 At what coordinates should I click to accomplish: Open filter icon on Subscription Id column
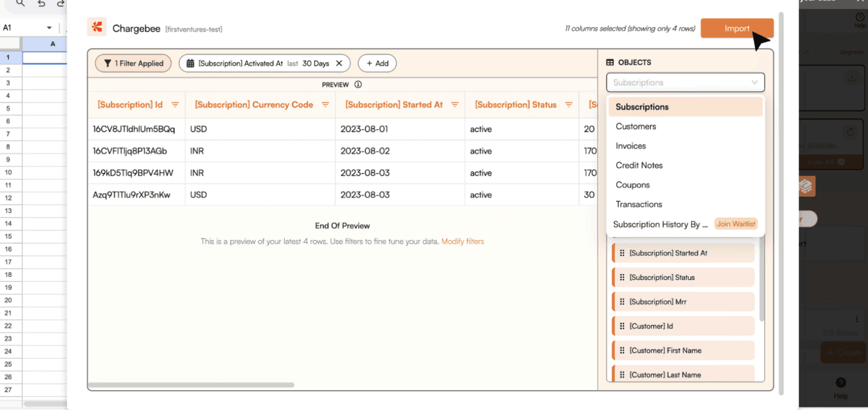pyautogui.click(x=175, y=105)
